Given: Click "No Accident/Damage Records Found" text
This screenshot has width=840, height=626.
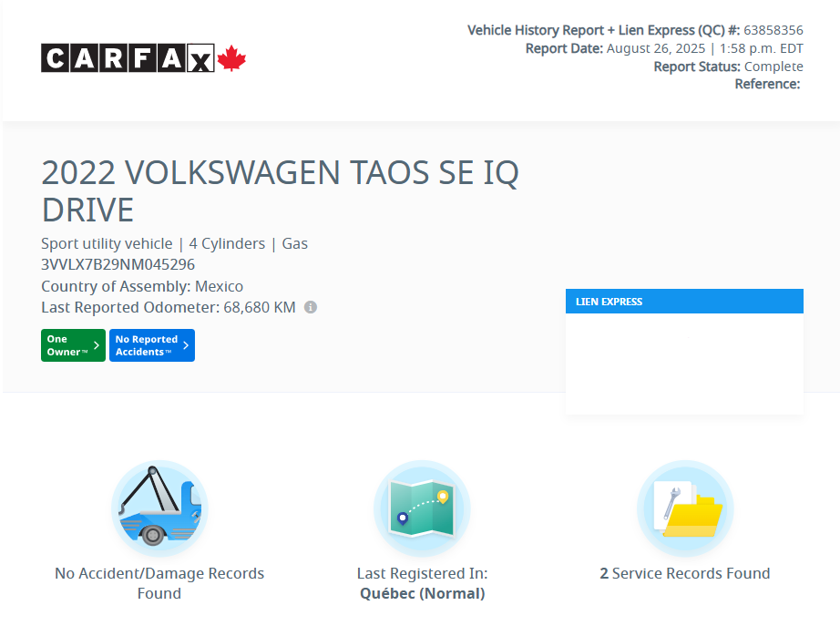Looking at the screenshot, I should [159, 583].
